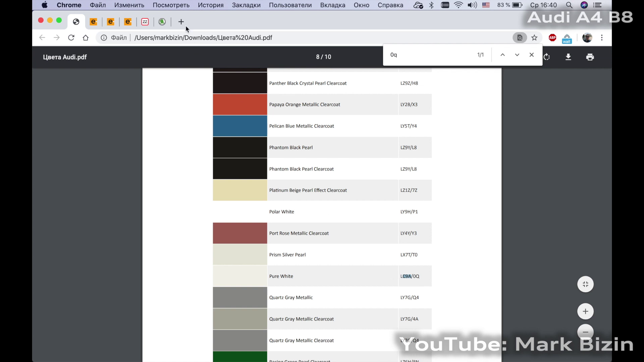Open the Wi-Fi status menu
Viewport: 644px width, 362px height.
(458, 5)
